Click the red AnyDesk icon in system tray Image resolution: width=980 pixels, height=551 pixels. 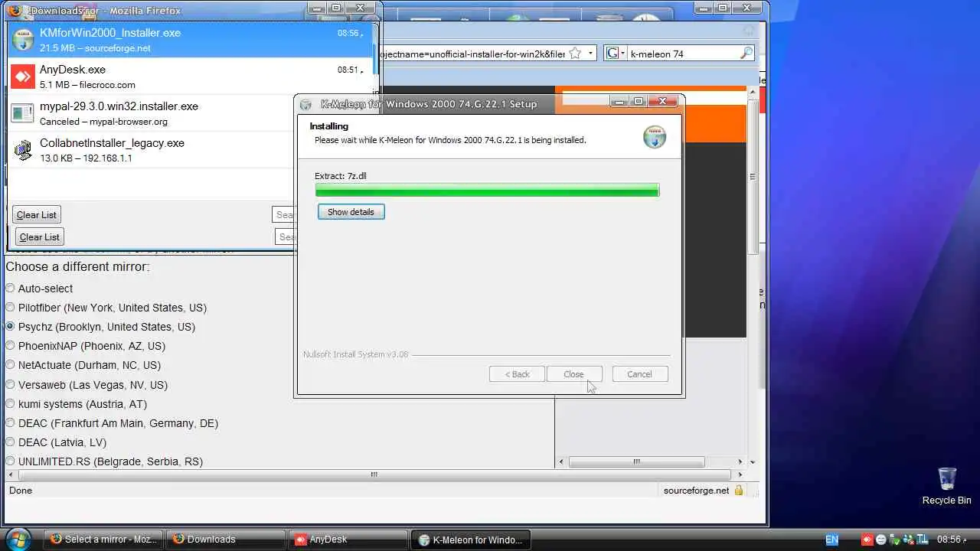tap(867, 540)
